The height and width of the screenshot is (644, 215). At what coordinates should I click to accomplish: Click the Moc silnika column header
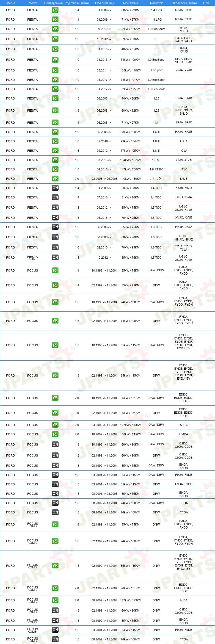click(131, 3)
